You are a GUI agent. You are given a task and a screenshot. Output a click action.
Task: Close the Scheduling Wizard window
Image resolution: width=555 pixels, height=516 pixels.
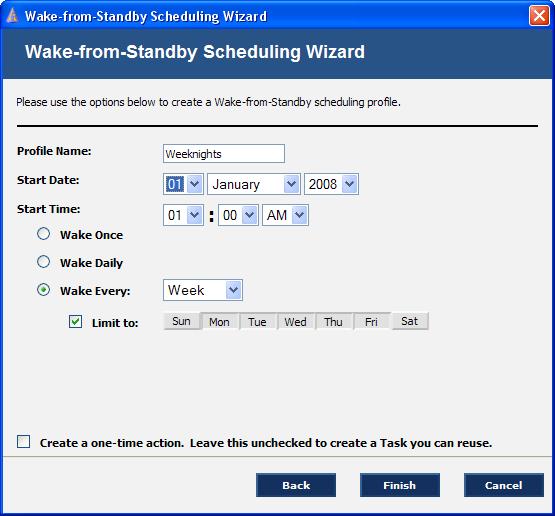[x=539, y=16]
